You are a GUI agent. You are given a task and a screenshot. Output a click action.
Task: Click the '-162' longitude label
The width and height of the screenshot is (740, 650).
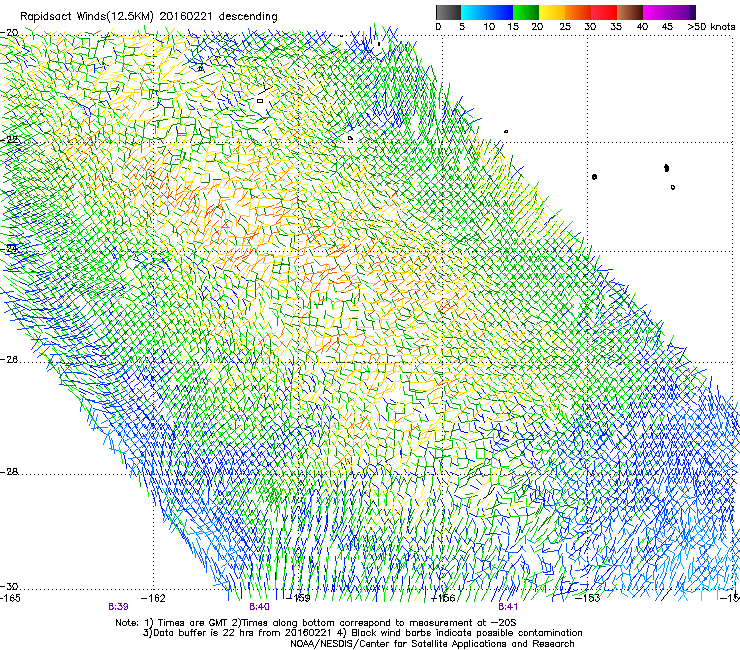(154, 598)
